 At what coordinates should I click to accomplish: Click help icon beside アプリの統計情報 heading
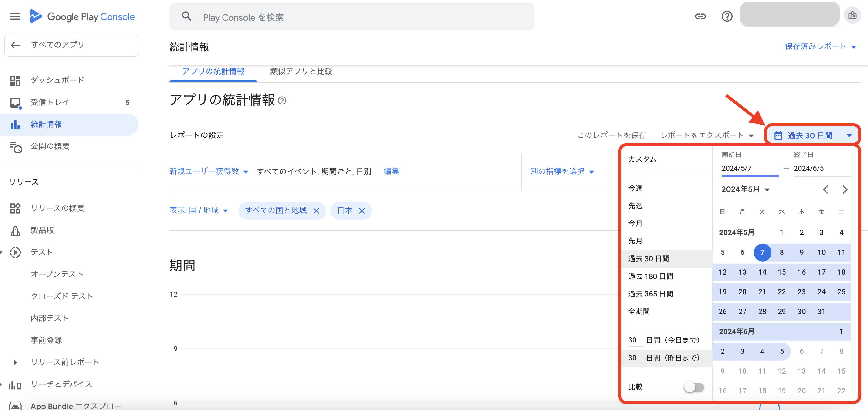(282, 101)
